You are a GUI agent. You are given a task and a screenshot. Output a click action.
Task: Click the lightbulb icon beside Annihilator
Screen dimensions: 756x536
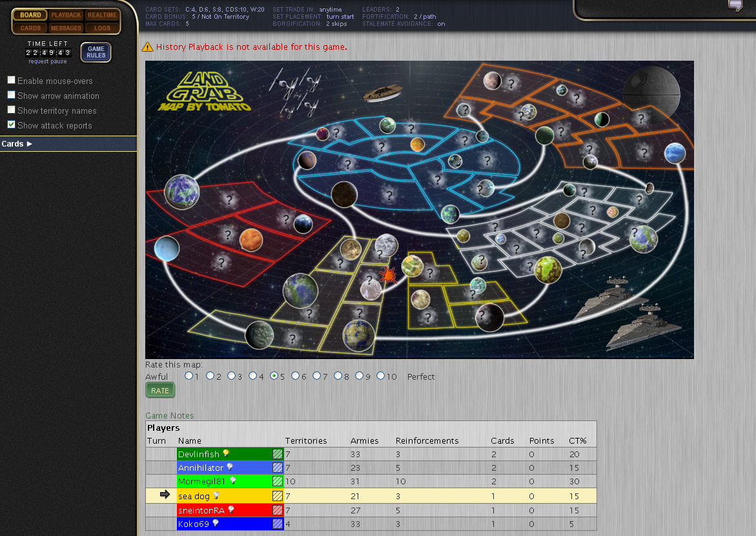[x=230, y=467]
